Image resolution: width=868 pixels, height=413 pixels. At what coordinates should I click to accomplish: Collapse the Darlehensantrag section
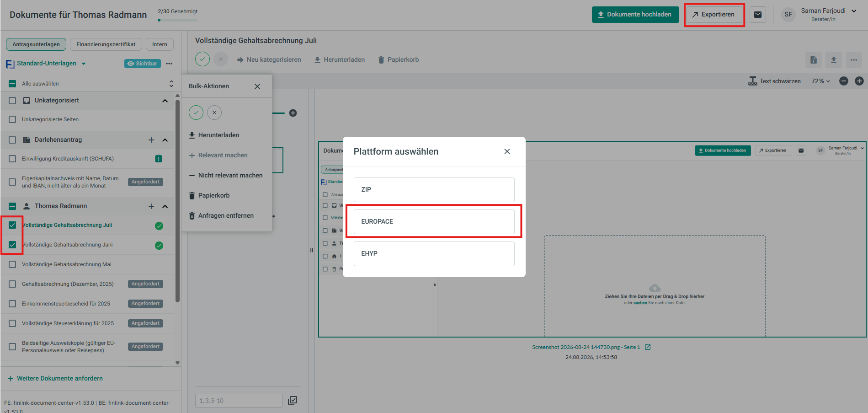(x=165, y=140)
